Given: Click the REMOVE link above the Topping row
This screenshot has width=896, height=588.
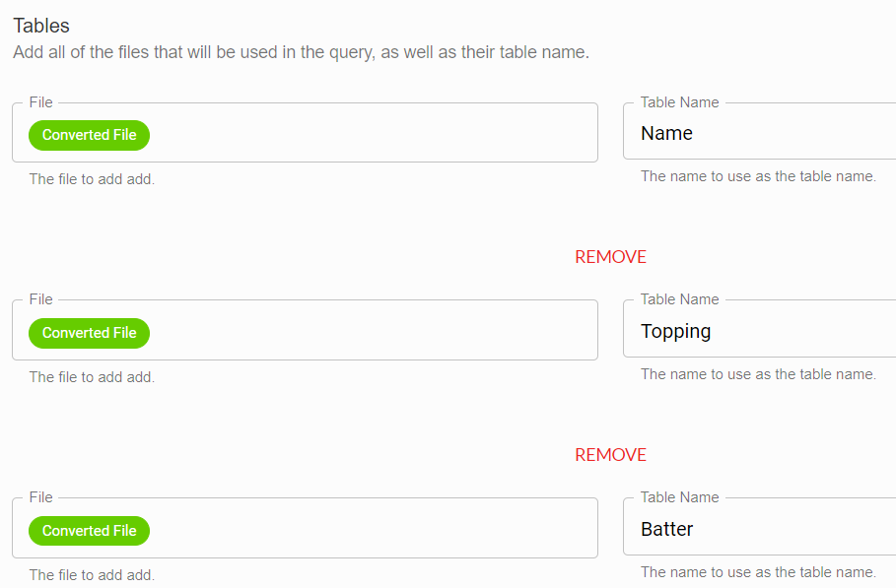Looking at the screenshot, I should [x=610, y=257].
